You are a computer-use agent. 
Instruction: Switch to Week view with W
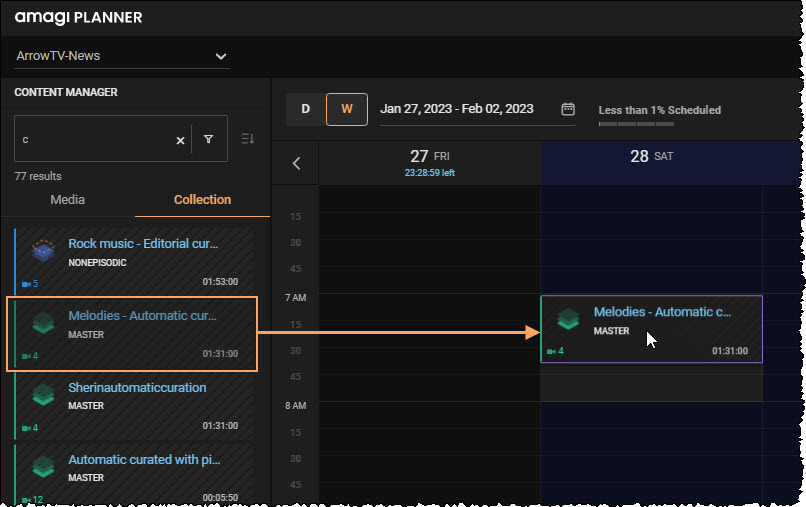point(347,109)
